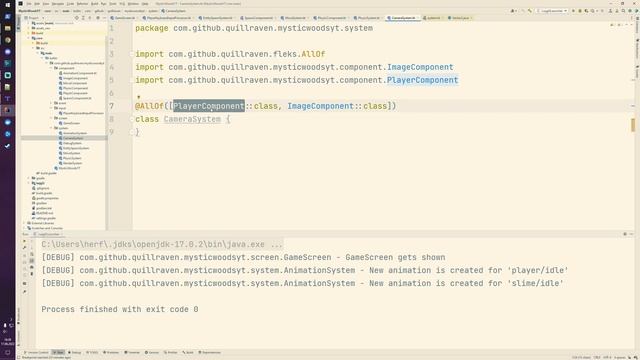The image size is (640, 360).
Task: Toggle the class fold marker at line 8
Action: pyautogui.click(x=132, y=119)
